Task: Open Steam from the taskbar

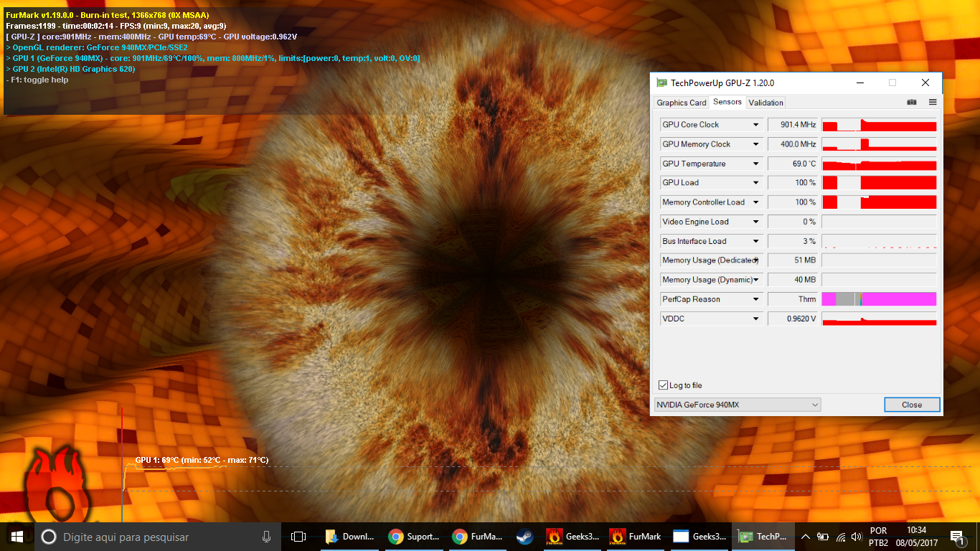Action: 524,537
